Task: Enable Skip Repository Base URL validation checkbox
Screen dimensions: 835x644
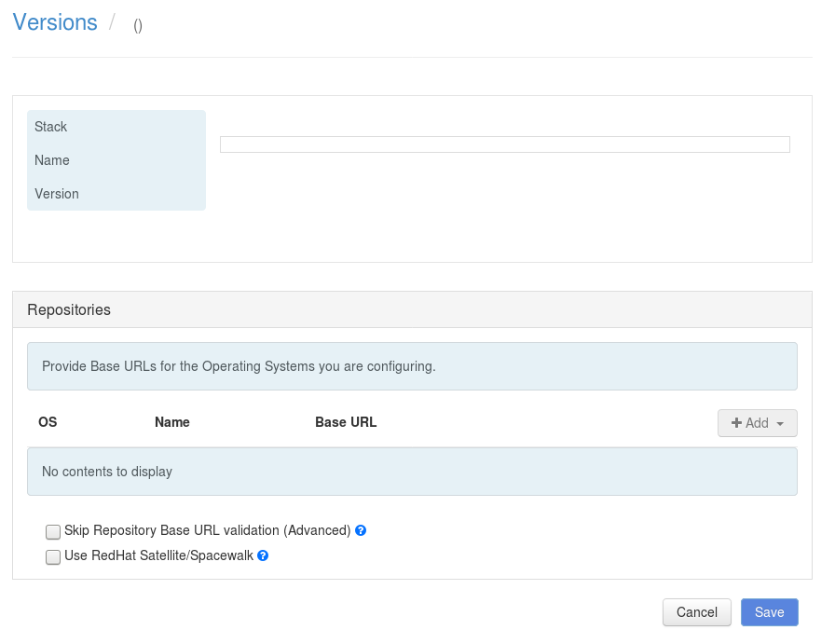Action: point(53,531)
